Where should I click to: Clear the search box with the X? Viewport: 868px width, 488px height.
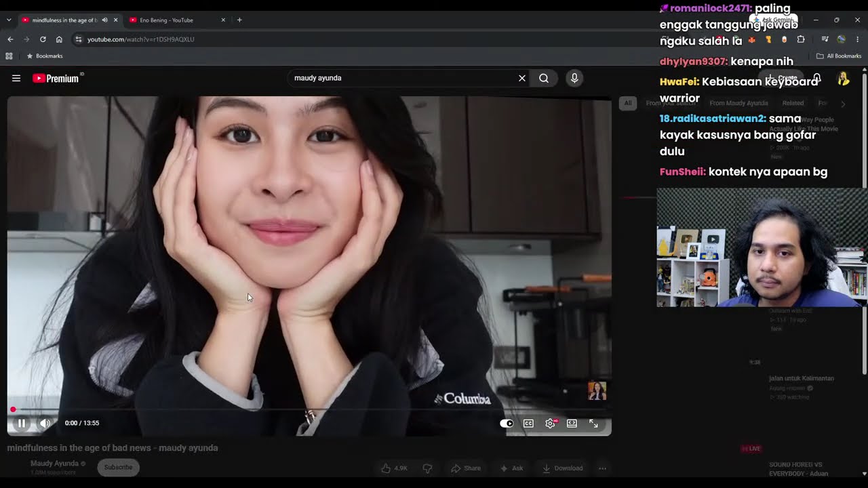522,78
